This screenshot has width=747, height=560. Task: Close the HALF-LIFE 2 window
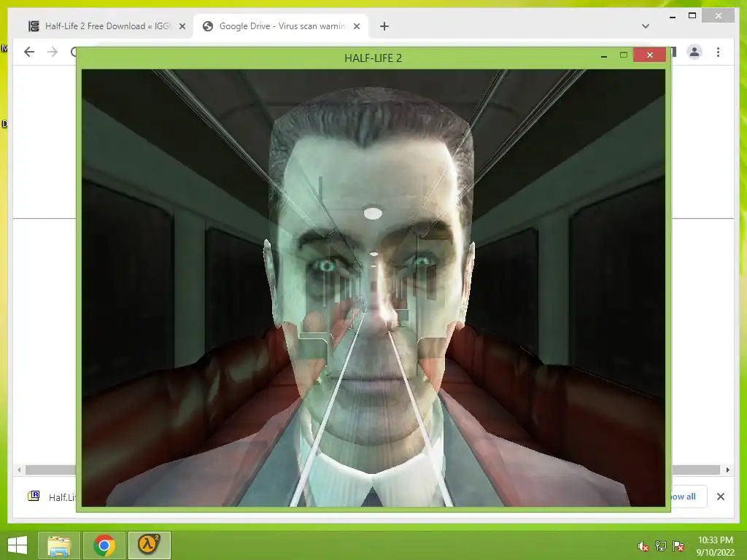tap(649, 55)
